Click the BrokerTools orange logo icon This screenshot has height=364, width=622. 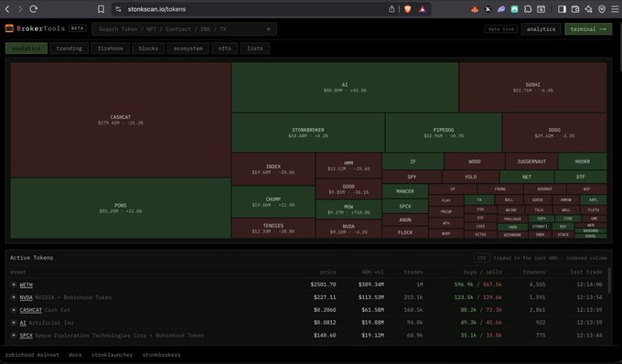tap(9, 28)
